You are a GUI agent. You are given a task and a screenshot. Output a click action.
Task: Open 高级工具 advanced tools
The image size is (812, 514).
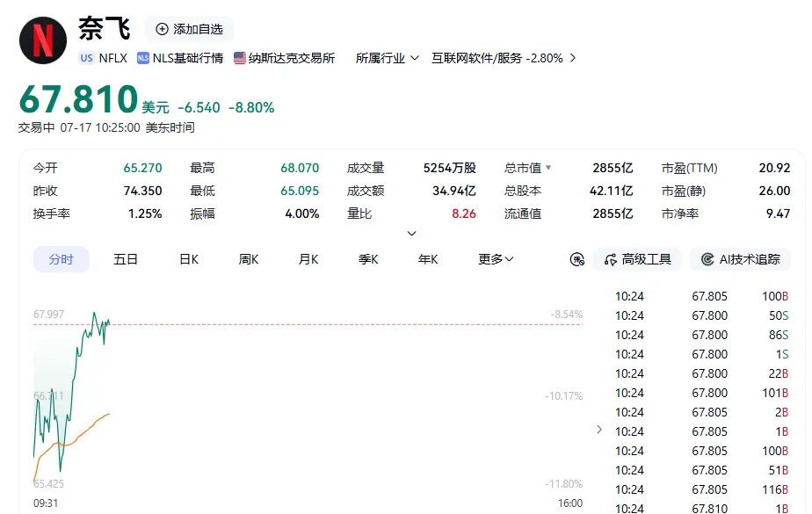[637, 259]
